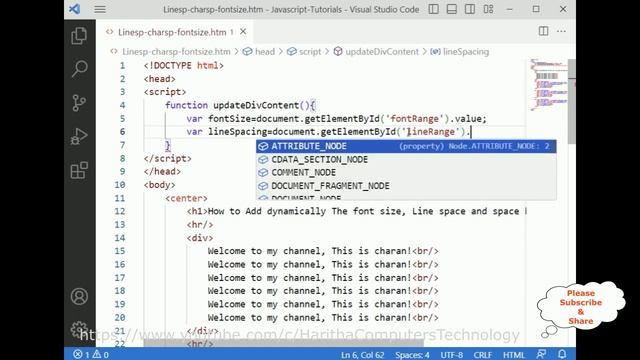Click the feedback icon in status bar
Viewport: 640px width, 360px height.
coord(542,354)
